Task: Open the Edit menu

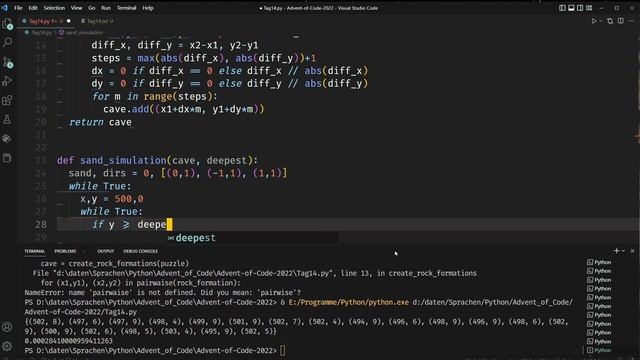Action: [33, 8]
